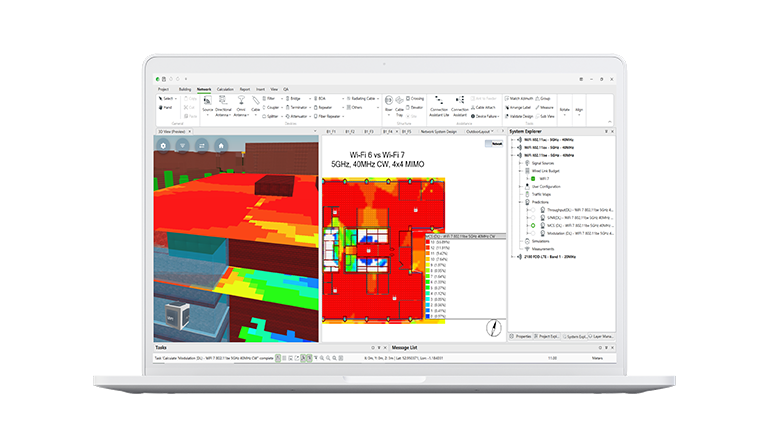This screenshot has width=768, height=446.
Task: Choose the Directional Antenna tool
Action: click(223, 106)
